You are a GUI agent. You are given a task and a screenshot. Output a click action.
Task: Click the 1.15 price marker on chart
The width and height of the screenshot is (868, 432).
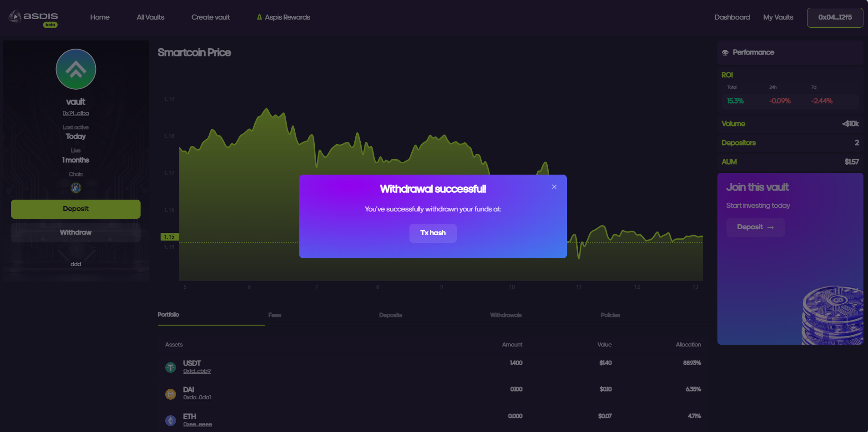(169, 237)
